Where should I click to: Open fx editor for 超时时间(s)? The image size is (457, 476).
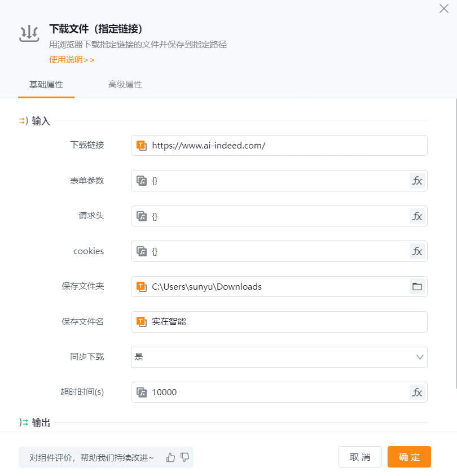tap(417, 392)
